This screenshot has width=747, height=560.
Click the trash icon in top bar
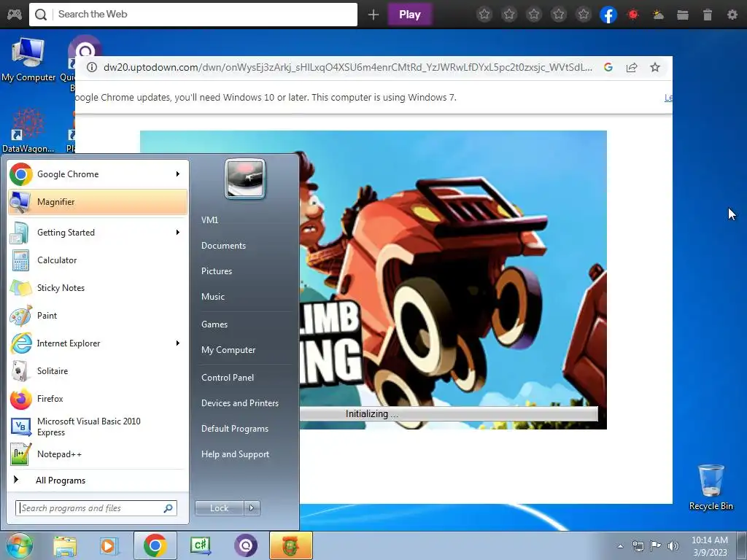pyautogui.click(x=708, y=15)
